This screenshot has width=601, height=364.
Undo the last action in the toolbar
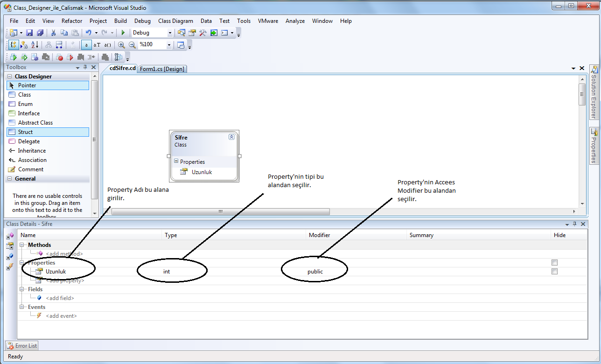(88, 33)
